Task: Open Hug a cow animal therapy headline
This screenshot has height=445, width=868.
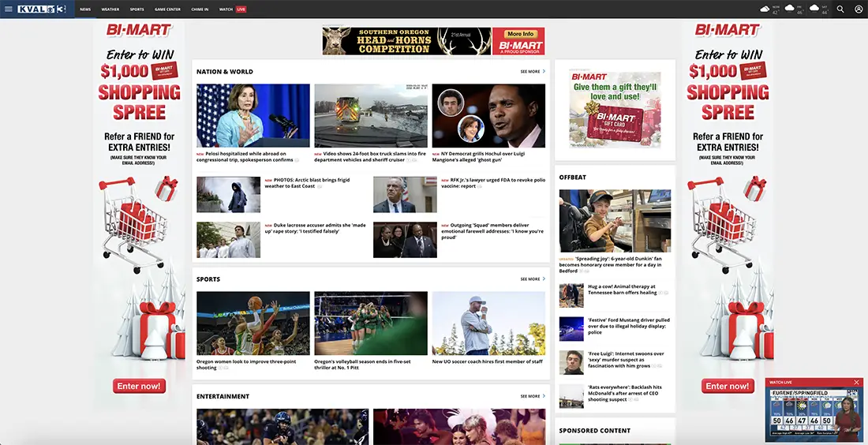Action: pyautogui.click(x=623, y=290)
